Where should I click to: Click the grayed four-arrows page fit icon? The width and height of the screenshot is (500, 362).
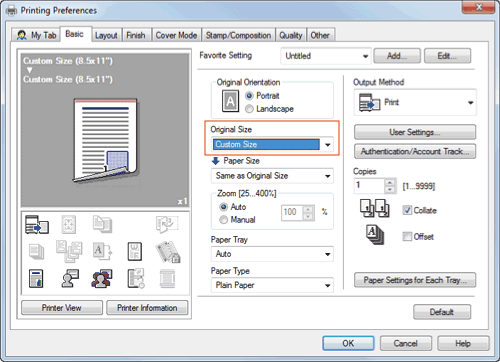pyautogui.click(x=69, y=224)
